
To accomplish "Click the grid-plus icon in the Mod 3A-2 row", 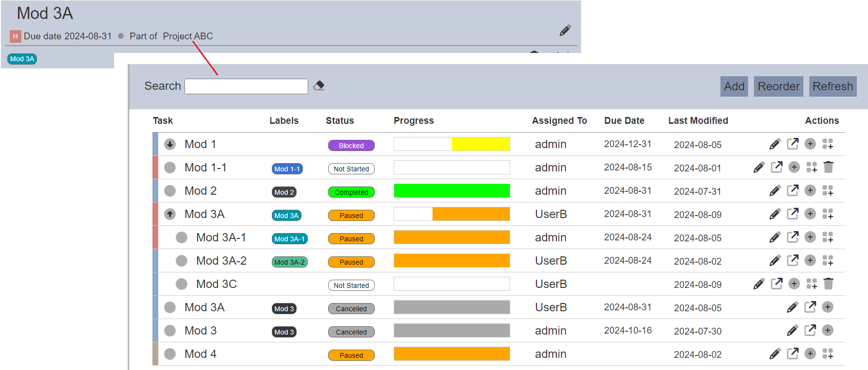I will [828, 261].
